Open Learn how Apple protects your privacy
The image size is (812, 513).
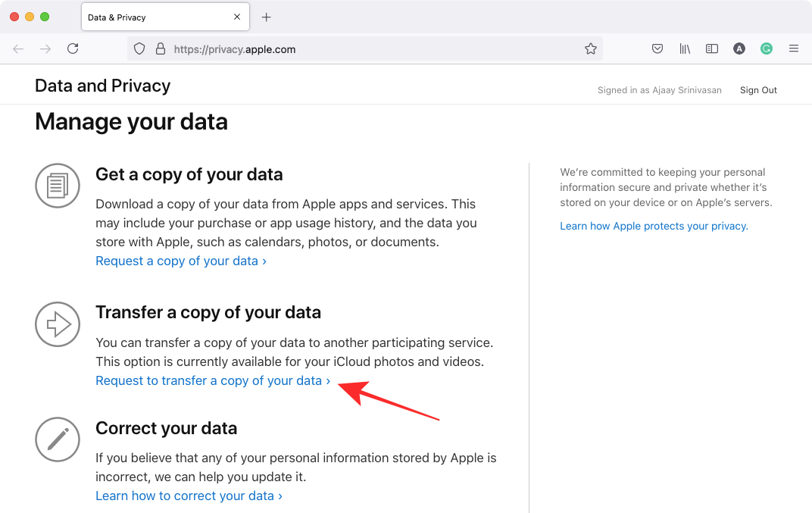click(654, 226)
